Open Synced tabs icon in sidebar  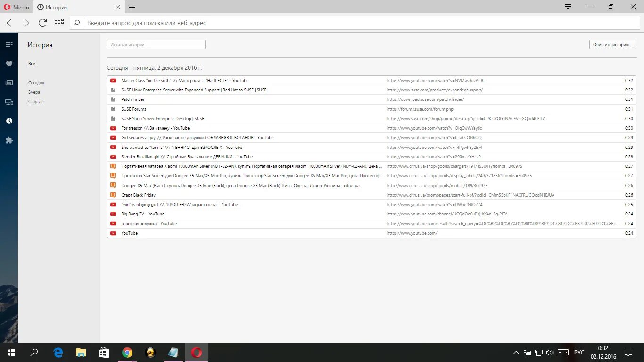click(9, 102)
